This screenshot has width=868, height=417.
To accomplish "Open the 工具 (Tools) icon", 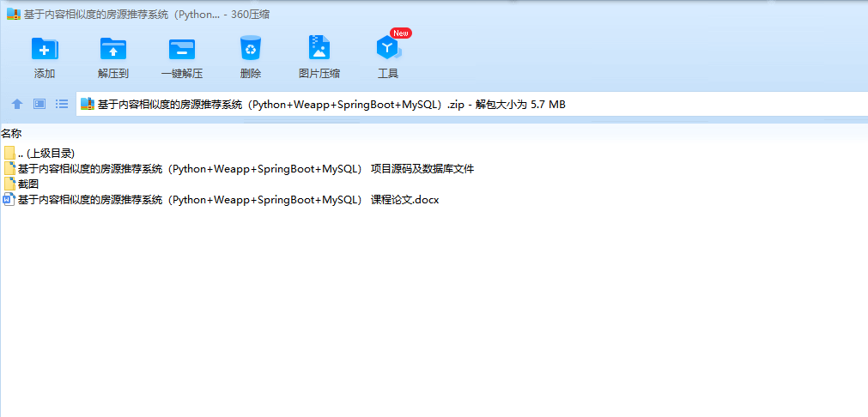I will [388, 48].
